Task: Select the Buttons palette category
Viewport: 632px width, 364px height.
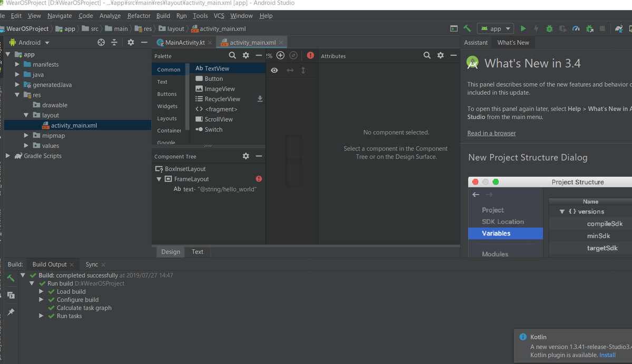Action: click(x=167, y=94)
